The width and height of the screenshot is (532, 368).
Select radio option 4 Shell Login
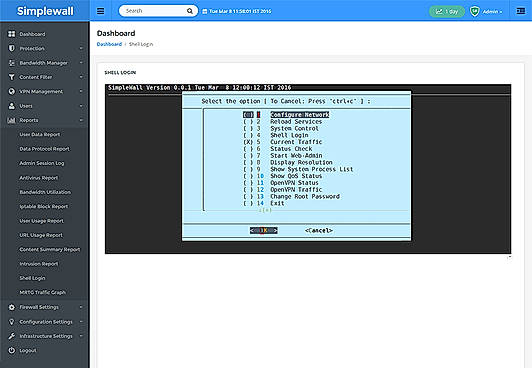tap(248, 135)
